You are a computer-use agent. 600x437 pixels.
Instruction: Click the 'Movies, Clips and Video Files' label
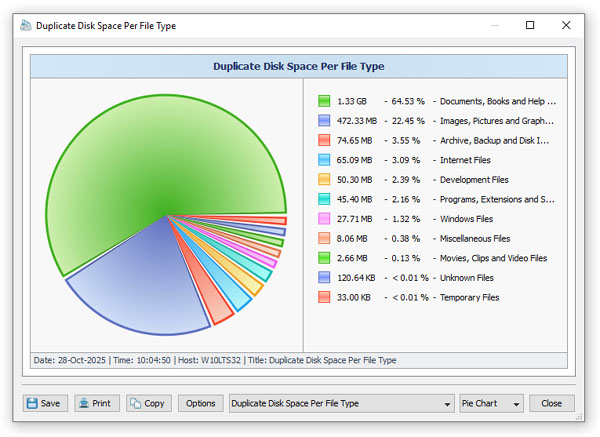coord(493,258)
